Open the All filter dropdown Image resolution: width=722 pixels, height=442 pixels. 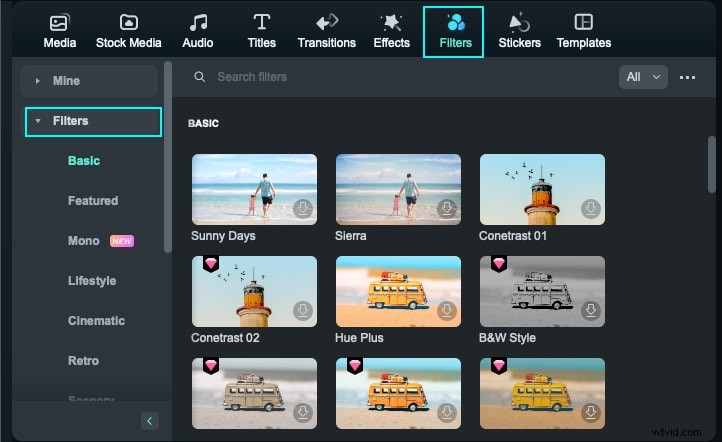(643, 77)
